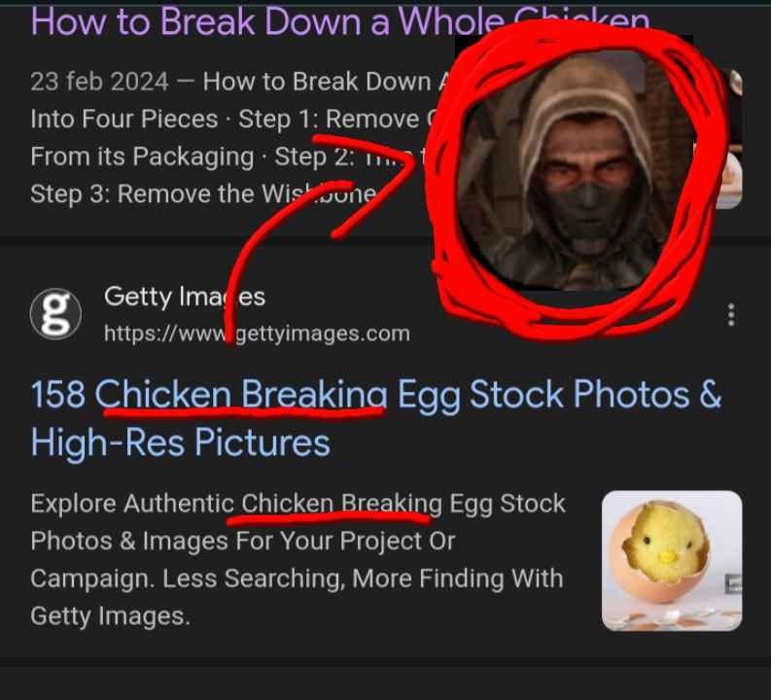This screenshot has width=771, height=700.
Task: Click the https://www.gettyimages.com URL
Action: tap(257, 333)
